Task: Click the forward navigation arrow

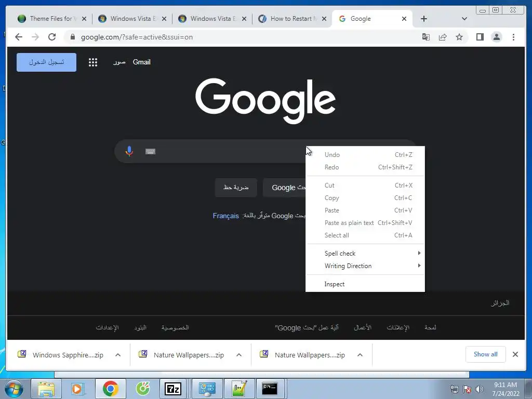Action: coord(35,37)
